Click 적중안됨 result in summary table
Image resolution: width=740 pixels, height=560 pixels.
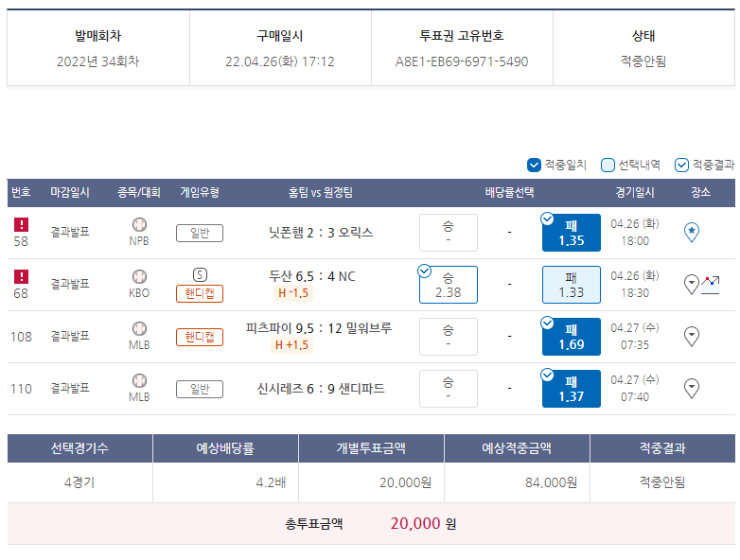click(x=662, y=482)
